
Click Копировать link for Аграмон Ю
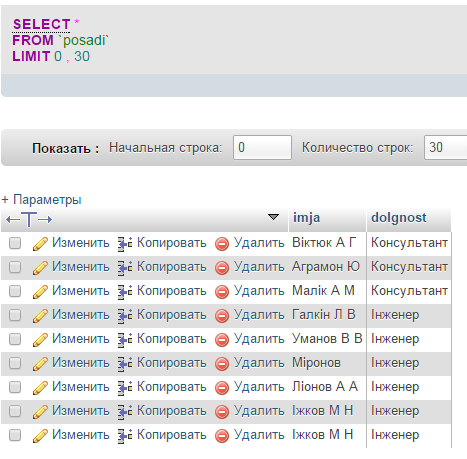tap(172, 267)
